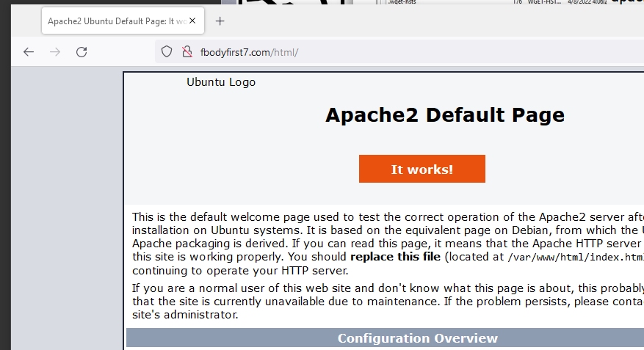
Task: Click the bold 'replace this file' text
Action: 395,257
